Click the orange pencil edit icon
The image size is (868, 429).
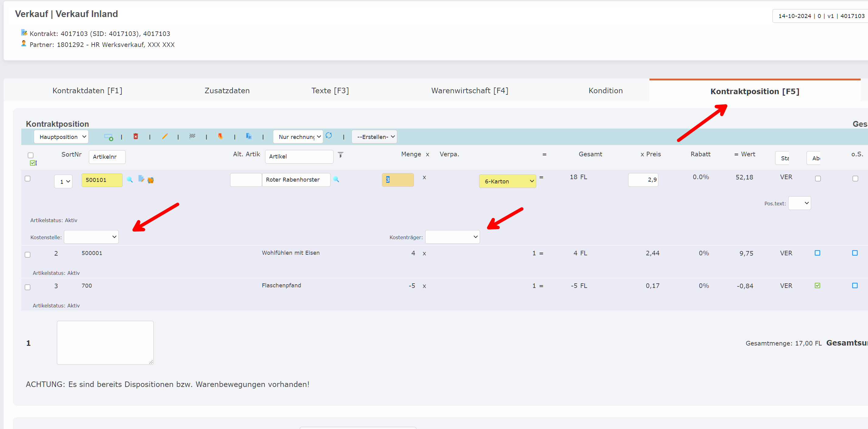[x=164, y=136]
